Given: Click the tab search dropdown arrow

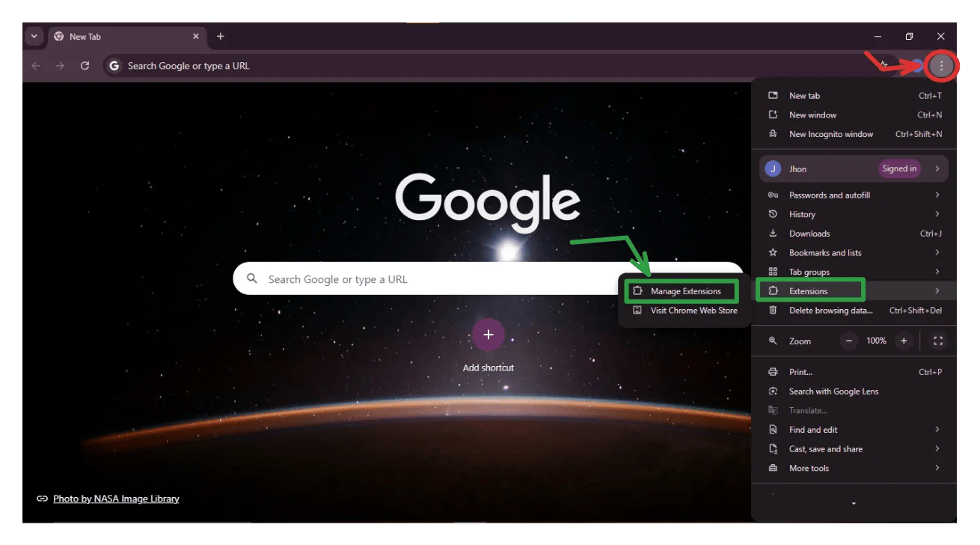Looking at the screenshot, I should (x=34, y=37).
